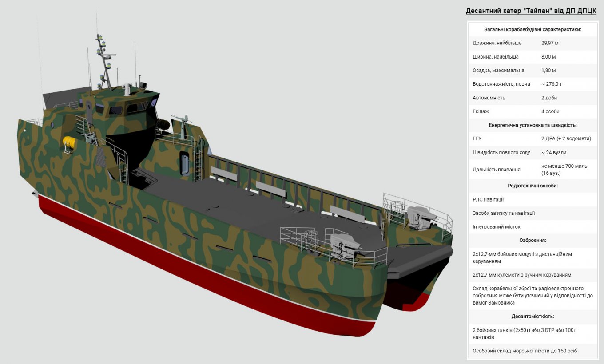Viewport: 604px width, 364px height.
Task: Click the Дальність плавання row label
Action: (x=496, y=170)
